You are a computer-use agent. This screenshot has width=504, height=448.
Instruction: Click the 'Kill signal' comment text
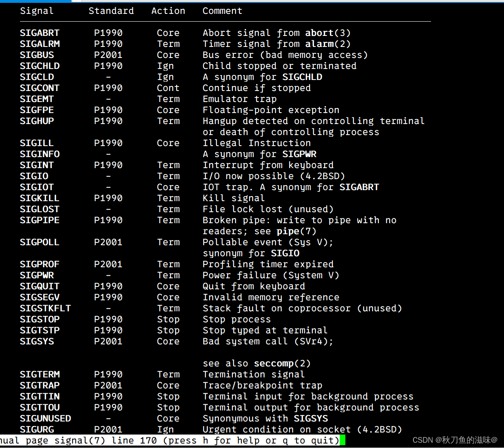coord(233,198)
